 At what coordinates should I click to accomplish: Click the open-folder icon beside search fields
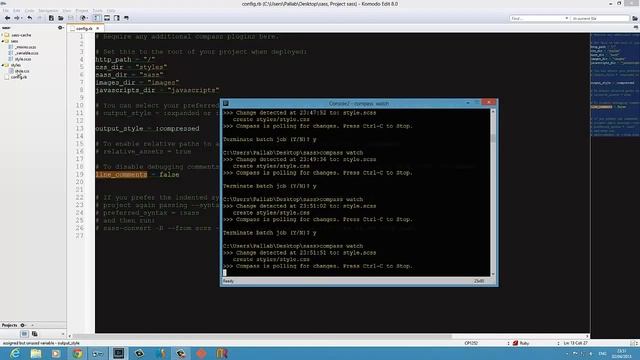pyautogui.click(x=635, y=18)
